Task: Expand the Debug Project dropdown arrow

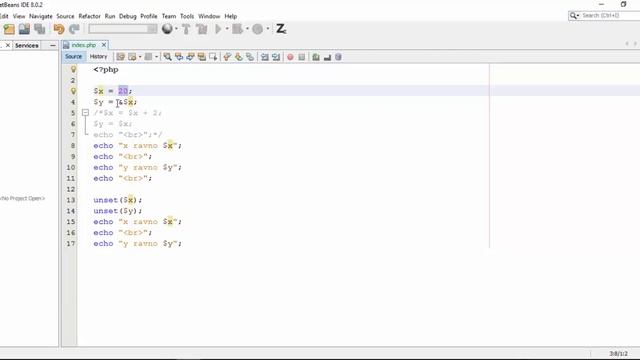Action: point(247,29)
